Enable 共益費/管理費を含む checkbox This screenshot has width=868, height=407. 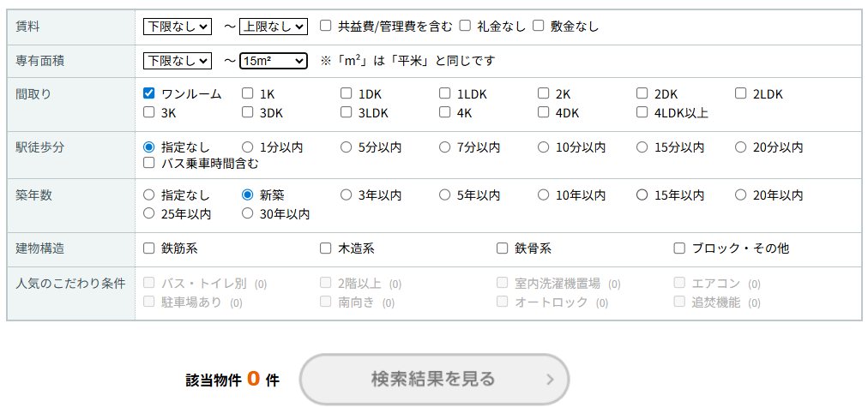[x=326, y=26]
